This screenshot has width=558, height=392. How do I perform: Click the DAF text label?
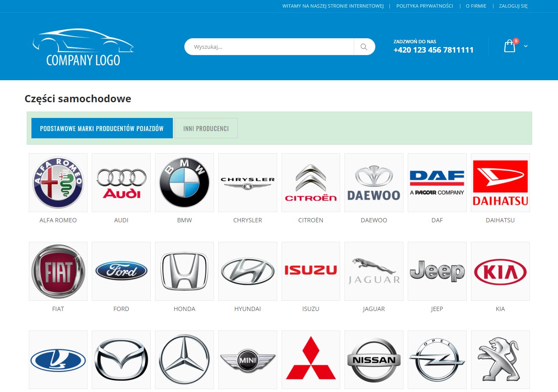[x=437, y=220]
